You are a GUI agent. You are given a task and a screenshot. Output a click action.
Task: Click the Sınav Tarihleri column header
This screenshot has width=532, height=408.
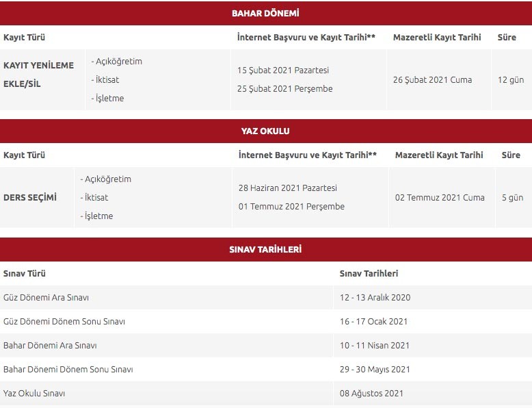pyautogui.click(x=369, y=273)
